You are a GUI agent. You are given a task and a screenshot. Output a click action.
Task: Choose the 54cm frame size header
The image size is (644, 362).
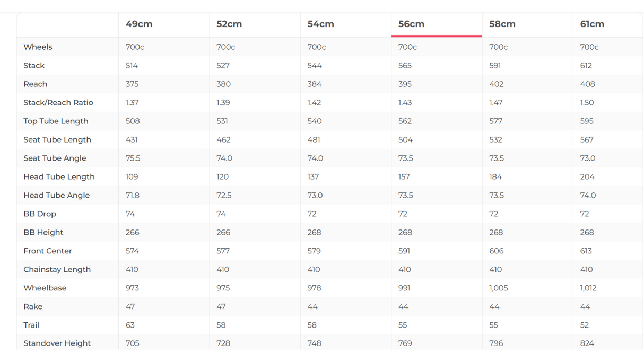[320, 24]
